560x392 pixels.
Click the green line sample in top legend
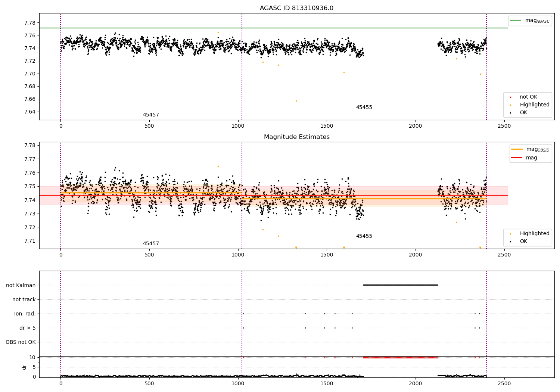pos(516,20)
